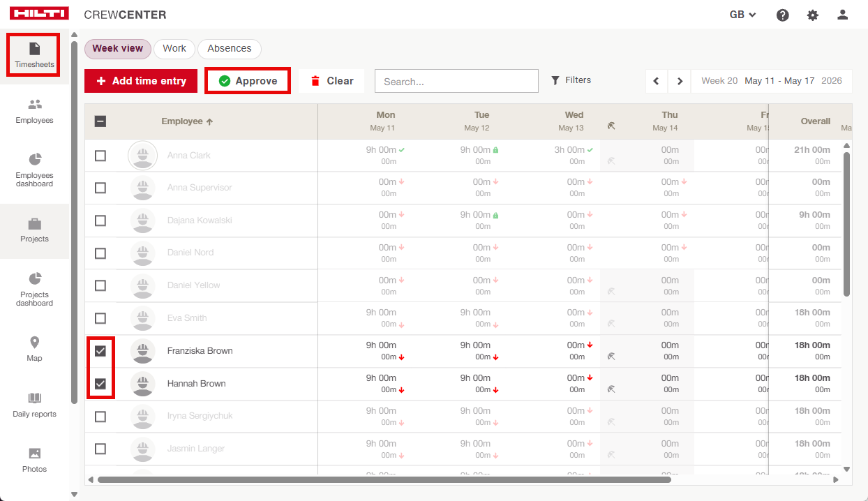Uncheck the box for Hannah Brown
Image resolution: width=868 pixels, height=501 pixels.
pos(100,384)
